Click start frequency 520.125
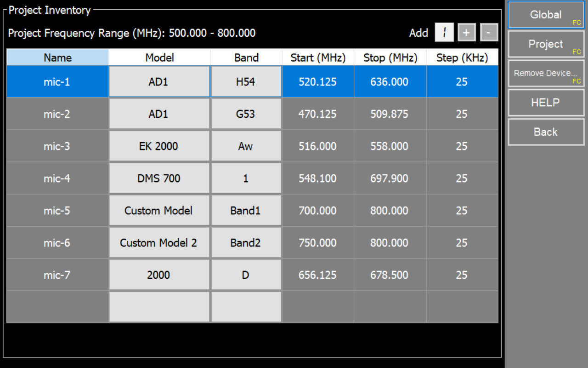588x368 pixels. click(x=318, y=81)
